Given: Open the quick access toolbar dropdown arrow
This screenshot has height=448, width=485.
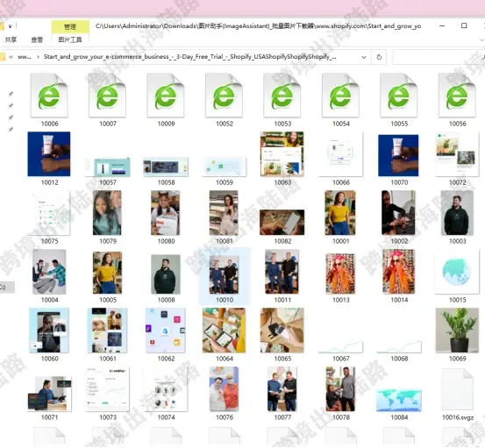Looking at the screenshot, I should click(11, 26).
